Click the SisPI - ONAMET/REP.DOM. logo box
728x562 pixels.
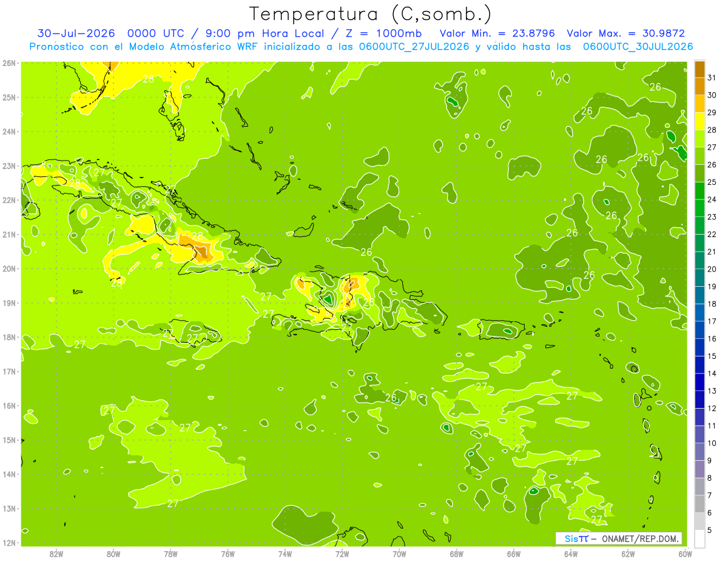(x=619, y=538)
